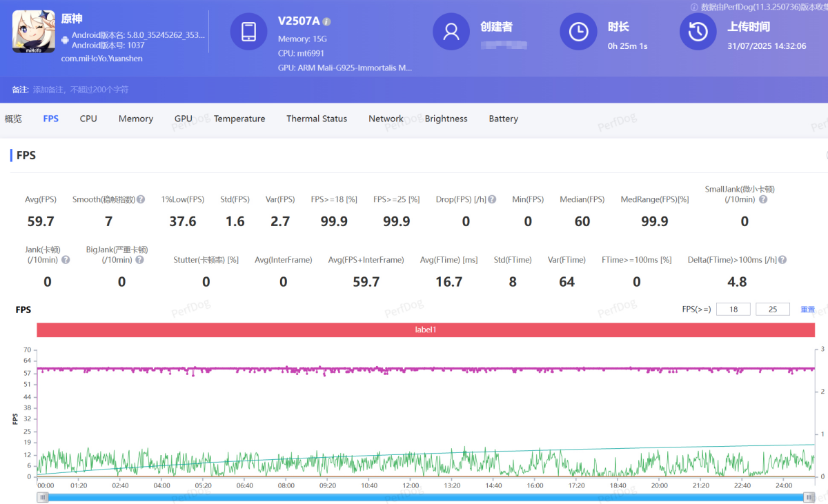Click the FPS threshold field showing 18

733,310
